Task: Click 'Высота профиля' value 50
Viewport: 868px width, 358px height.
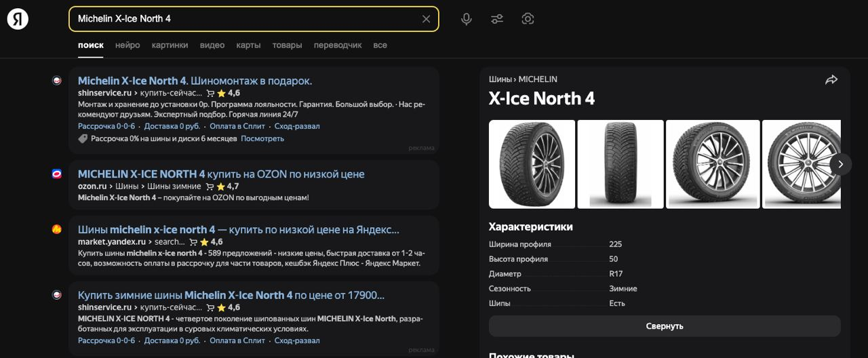Action: 613,259
